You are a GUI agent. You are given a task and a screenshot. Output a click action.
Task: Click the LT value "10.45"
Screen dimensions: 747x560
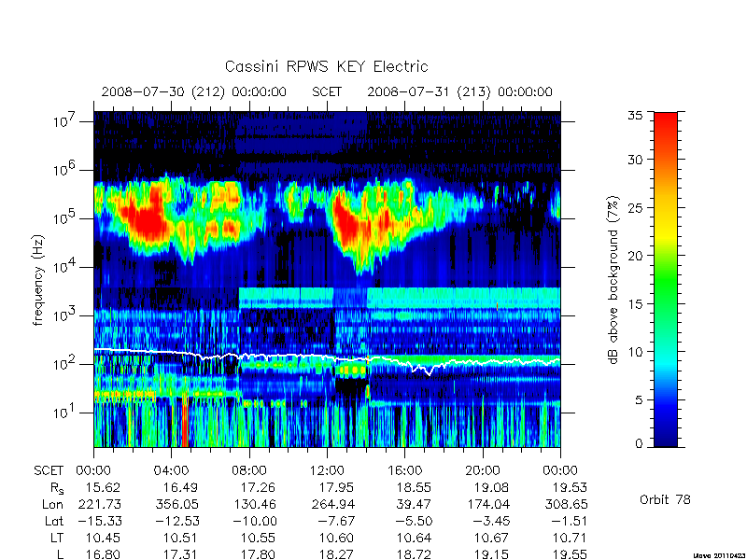click(103, 539)
